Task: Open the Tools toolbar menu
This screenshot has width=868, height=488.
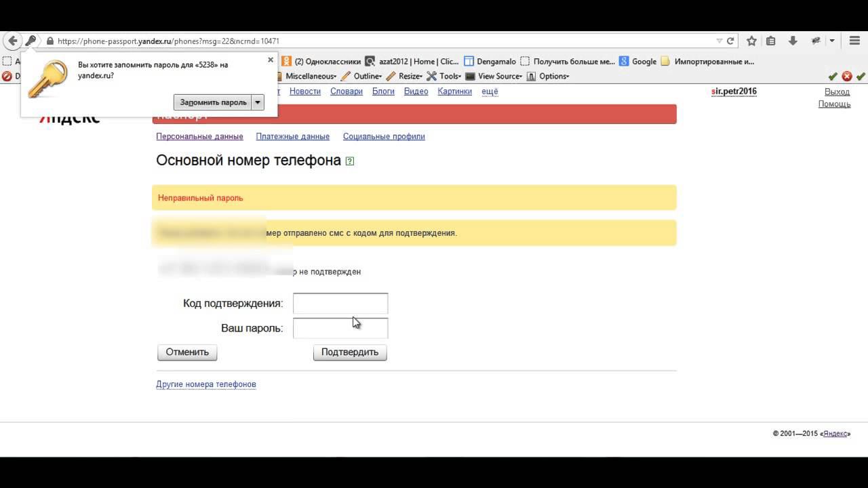Action: (x=444, y=76)
